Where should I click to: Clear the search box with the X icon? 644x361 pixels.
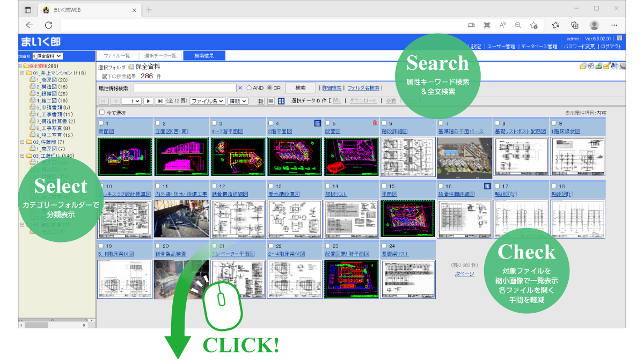coord(240,88)
